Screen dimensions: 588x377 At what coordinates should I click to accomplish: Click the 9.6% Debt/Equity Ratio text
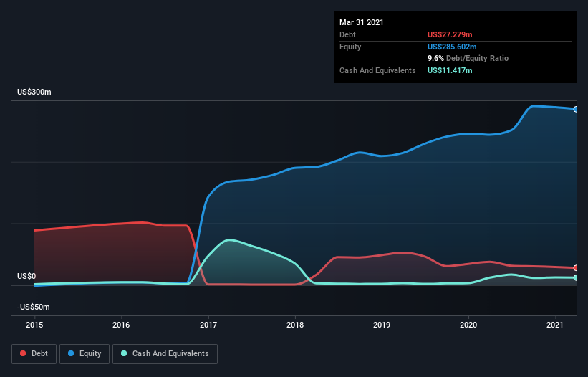click(468, 59)
